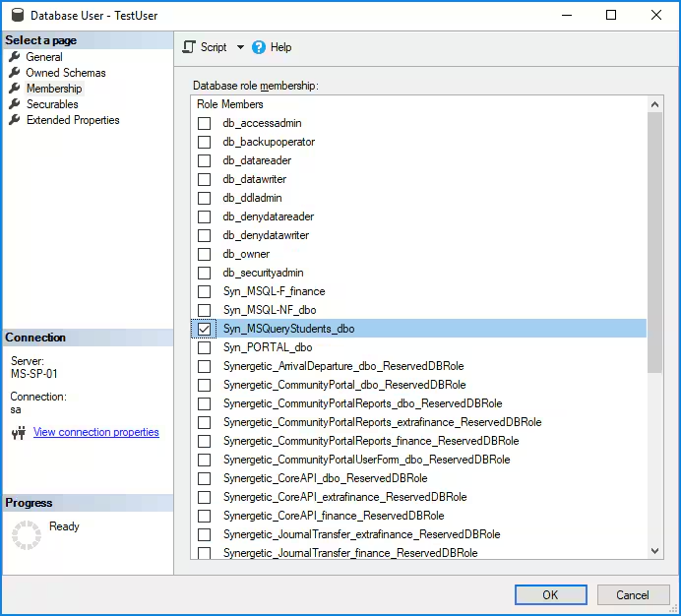Select the Syn_MSQueryStudents_dbo row text

click(288, 329)
